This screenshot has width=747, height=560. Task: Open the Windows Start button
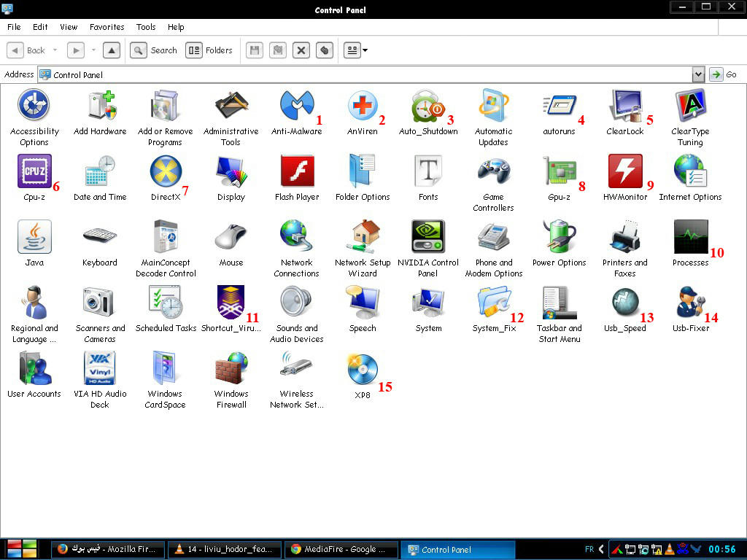[x=22, y=549]
